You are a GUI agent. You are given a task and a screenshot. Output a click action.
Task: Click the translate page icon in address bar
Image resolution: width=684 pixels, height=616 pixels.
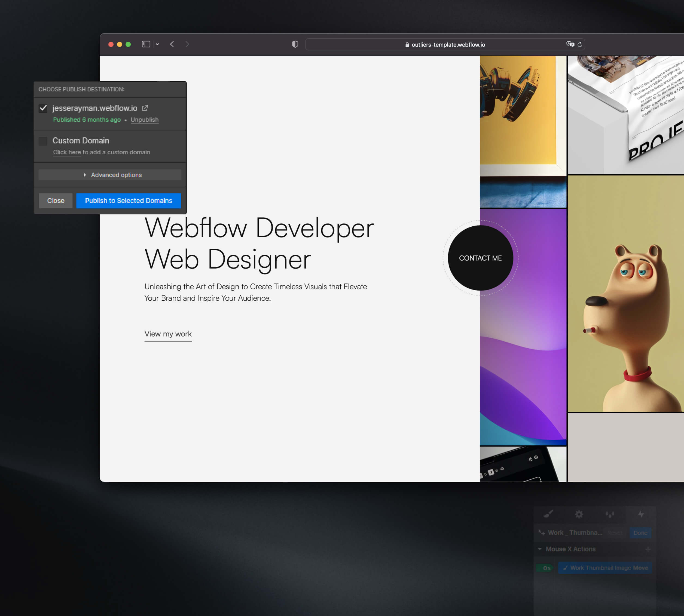tap(570, 44)
